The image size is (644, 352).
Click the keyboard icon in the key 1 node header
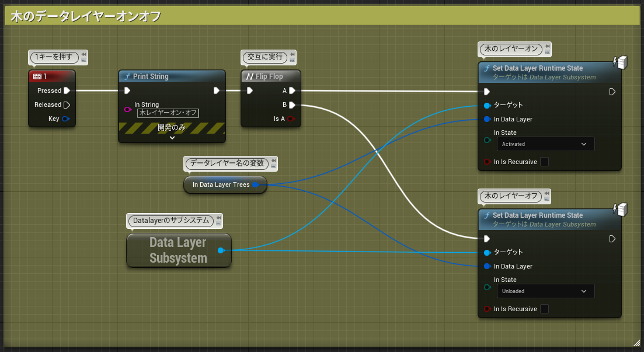pos(37,76)
